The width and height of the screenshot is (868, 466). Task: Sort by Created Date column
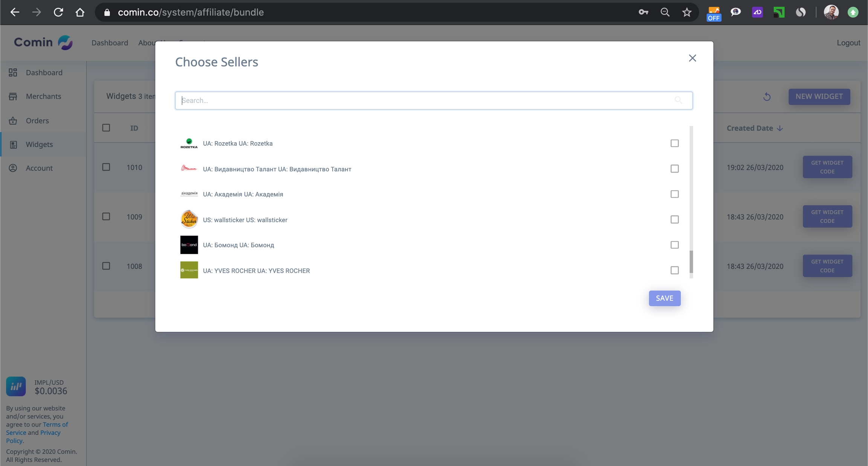coord(755,128)
